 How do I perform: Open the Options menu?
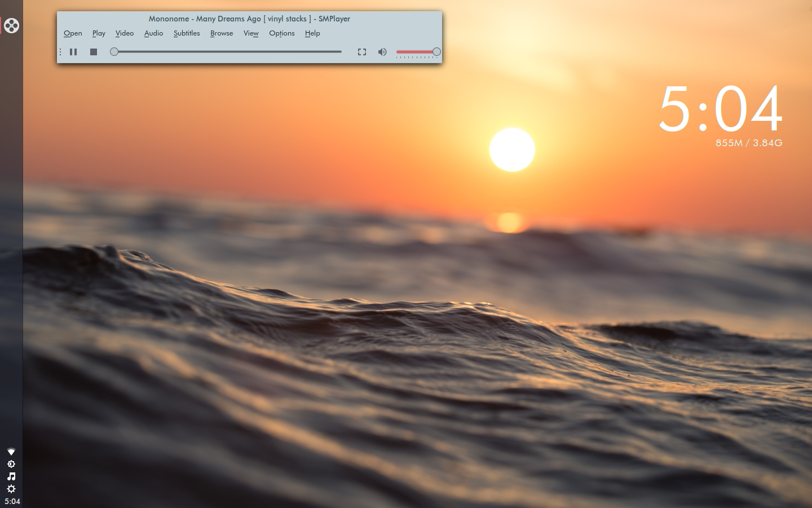tap(282, 33)
